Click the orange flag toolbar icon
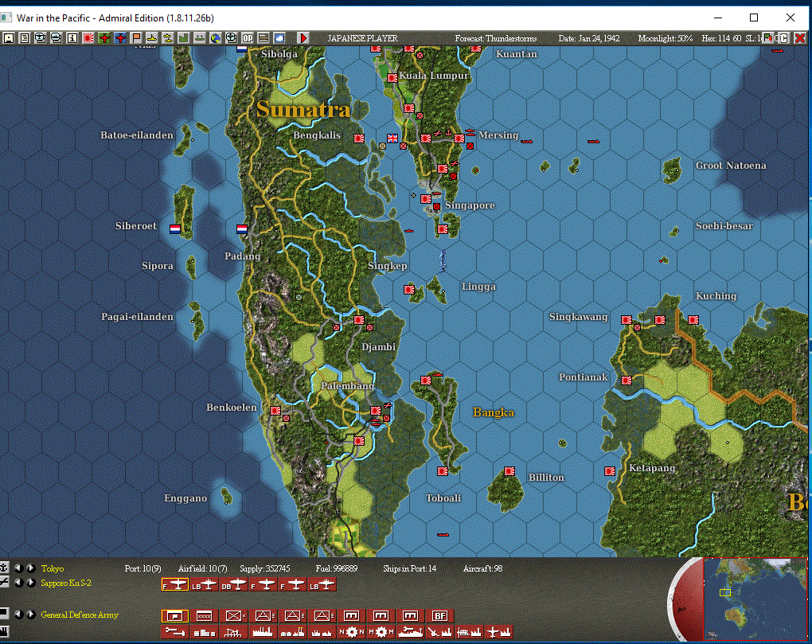Screen dimensions: 812x644 pyautogui.click(x=136, y=37)
